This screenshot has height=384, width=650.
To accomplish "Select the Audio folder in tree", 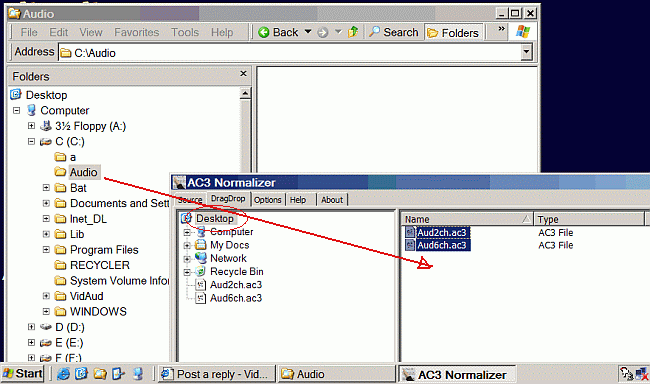I will pos(83,172).
